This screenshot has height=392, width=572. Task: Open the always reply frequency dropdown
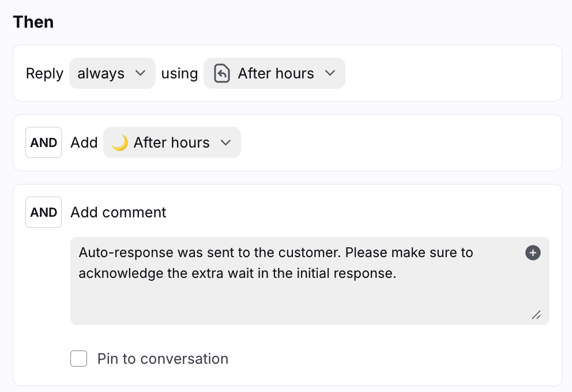point(112,74)
